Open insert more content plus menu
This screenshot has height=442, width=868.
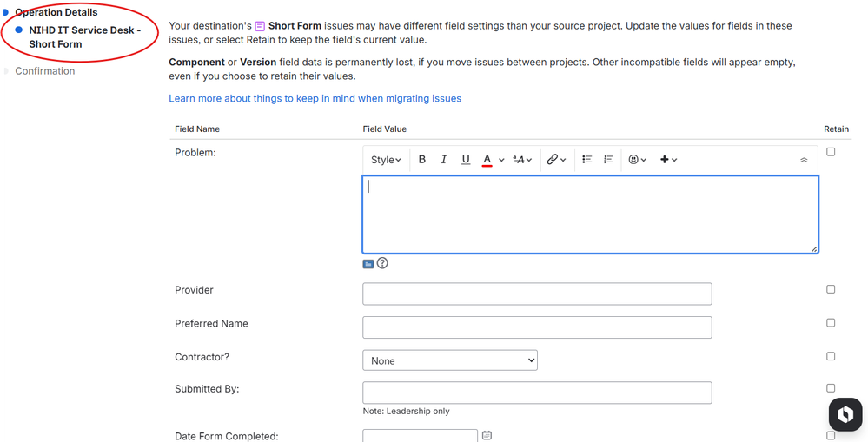tap(669, 159)
